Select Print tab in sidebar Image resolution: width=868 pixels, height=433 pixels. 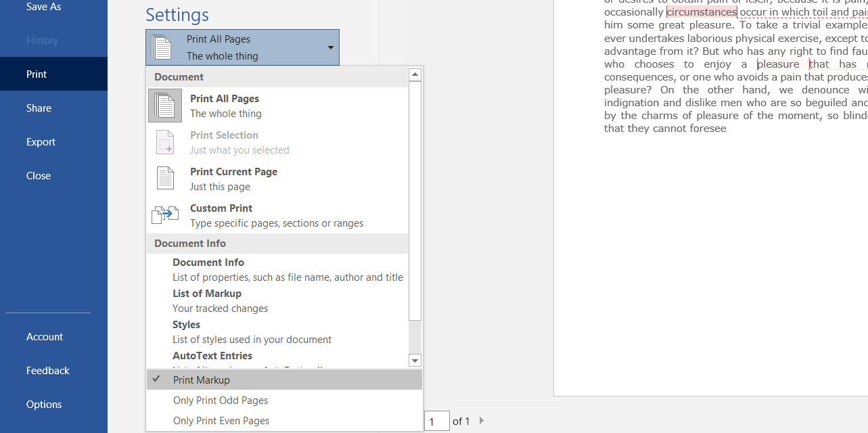(x=53, y=74)
